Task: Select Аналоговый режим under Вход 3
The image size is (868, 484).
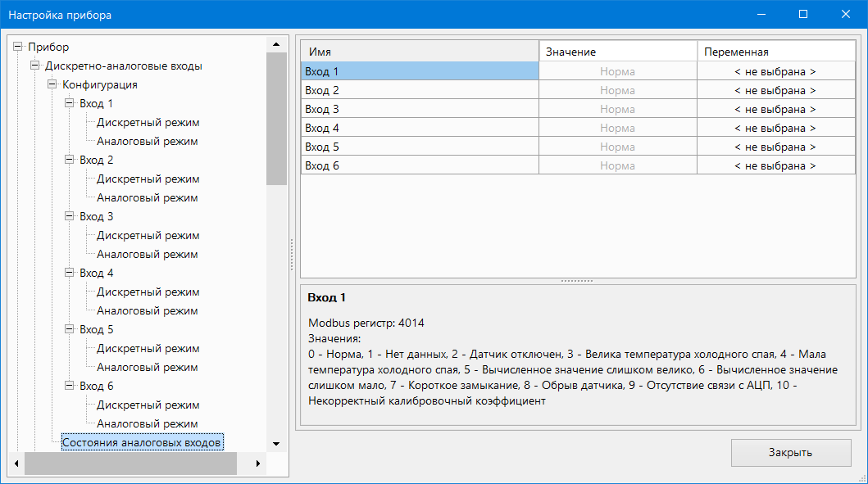Action: coord(148,255)
